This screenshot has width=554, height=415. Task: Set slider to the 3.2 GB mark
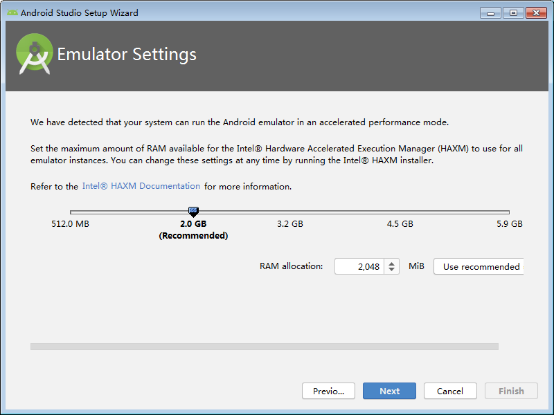point(290,212)
